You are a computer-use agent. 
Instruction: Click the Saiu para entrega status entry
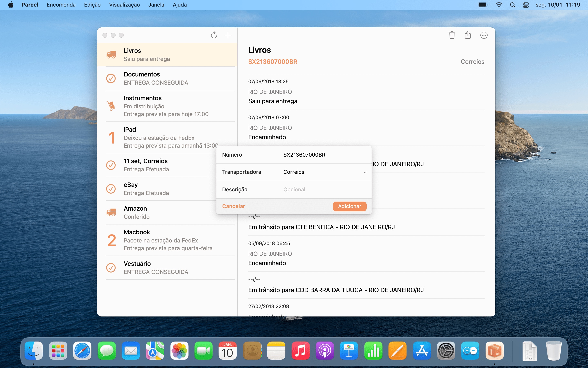(273, 101)
